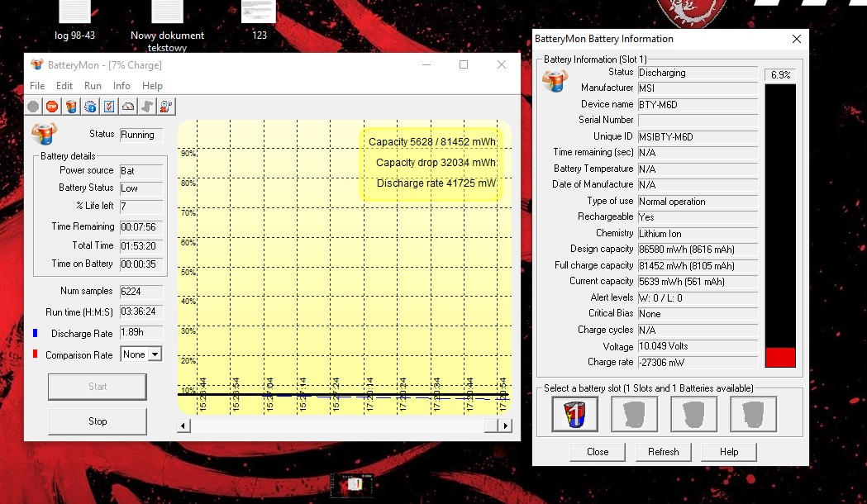Click Help in Battery Information dialog
Screen dimensions: 867x504
729,451
